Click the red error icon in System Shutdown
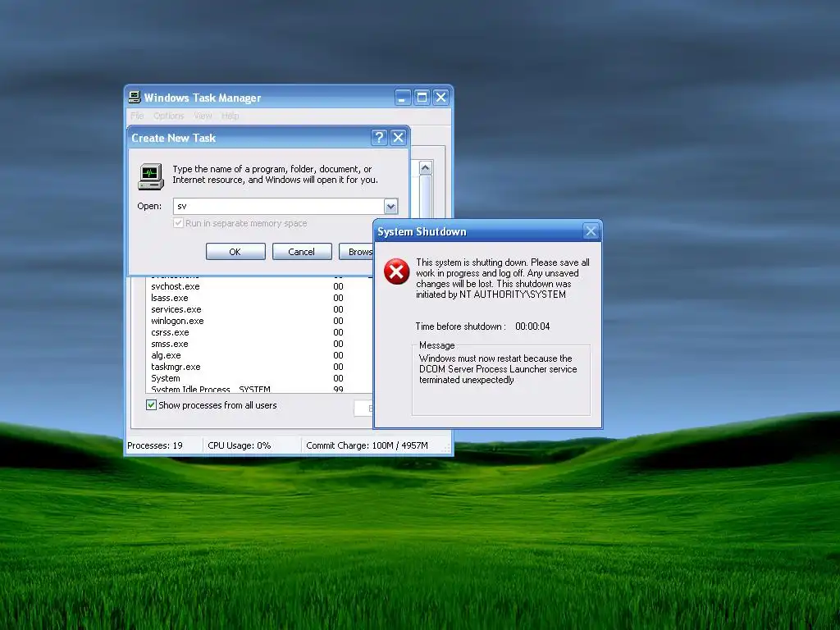 396,272
